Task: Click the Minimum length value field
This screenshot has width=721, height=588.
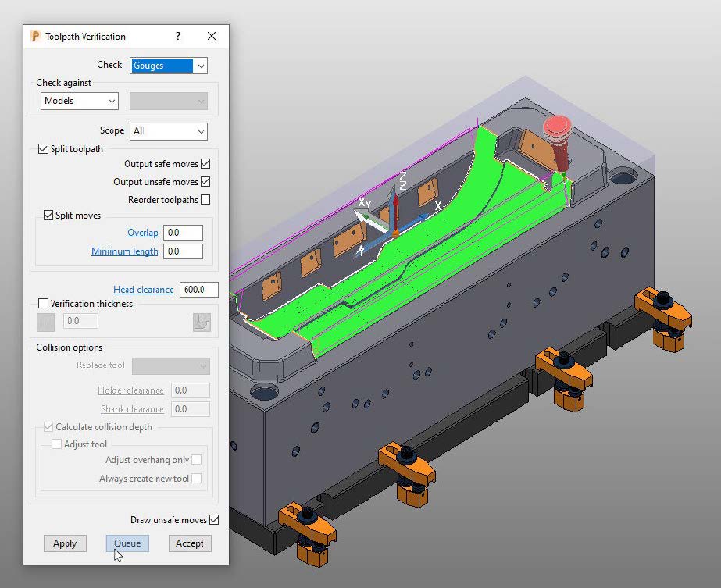Action: click(183, 251)
